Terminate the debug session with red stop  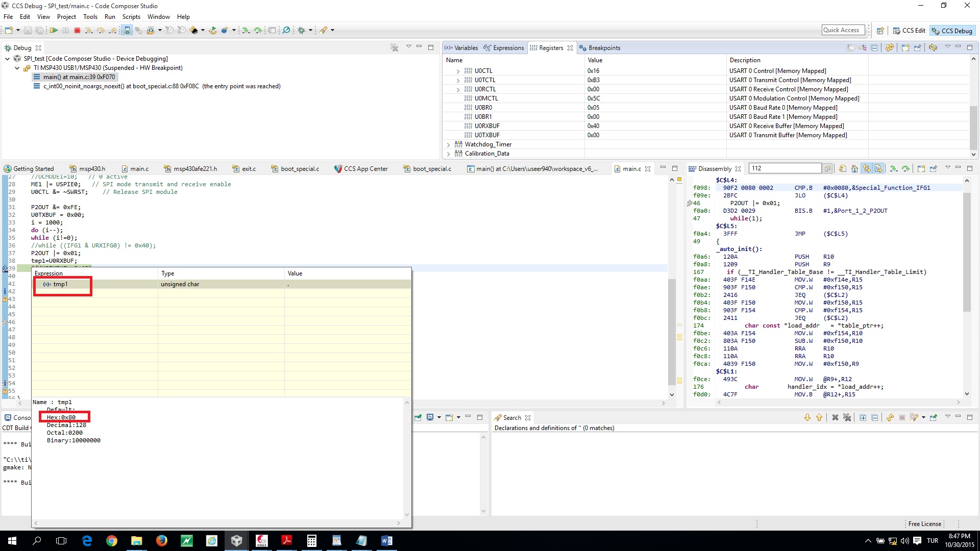click(77, 31)
